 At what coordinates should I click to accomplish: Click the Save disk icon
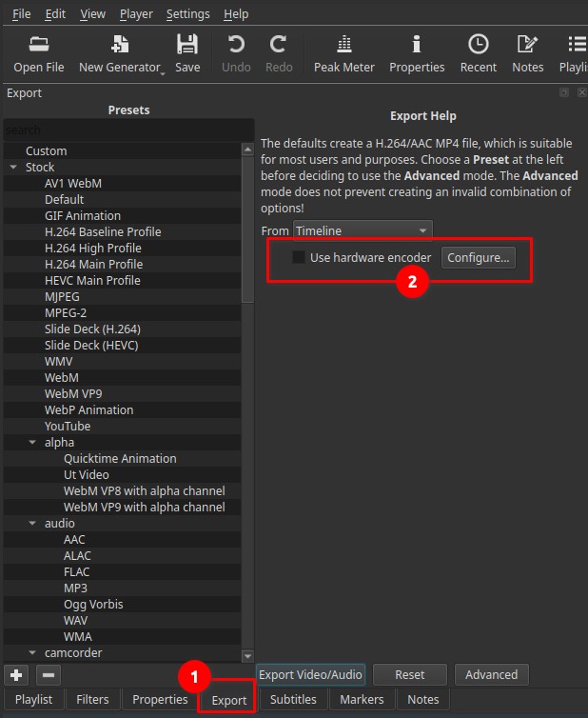[x=187, y=44]
